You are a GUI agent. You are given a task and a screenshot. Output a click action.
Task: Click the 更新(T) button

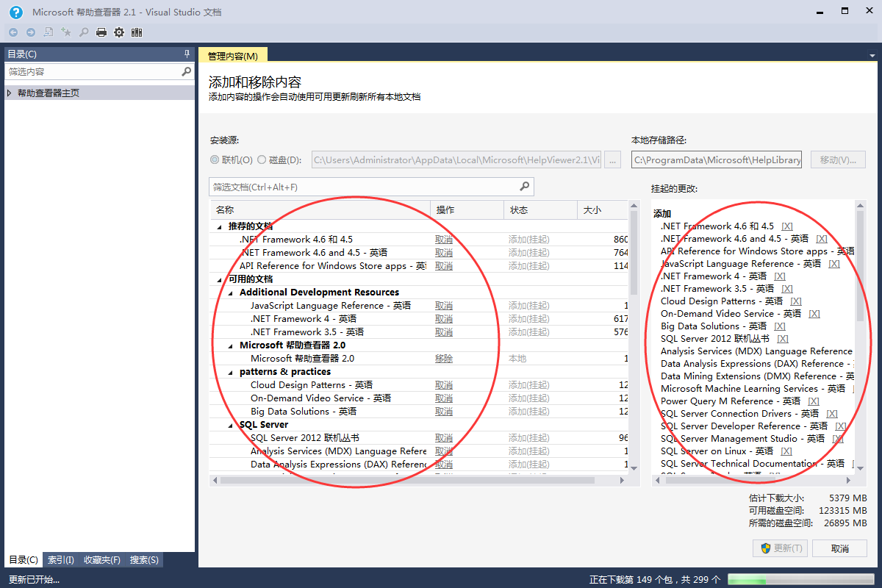point(780,548)
